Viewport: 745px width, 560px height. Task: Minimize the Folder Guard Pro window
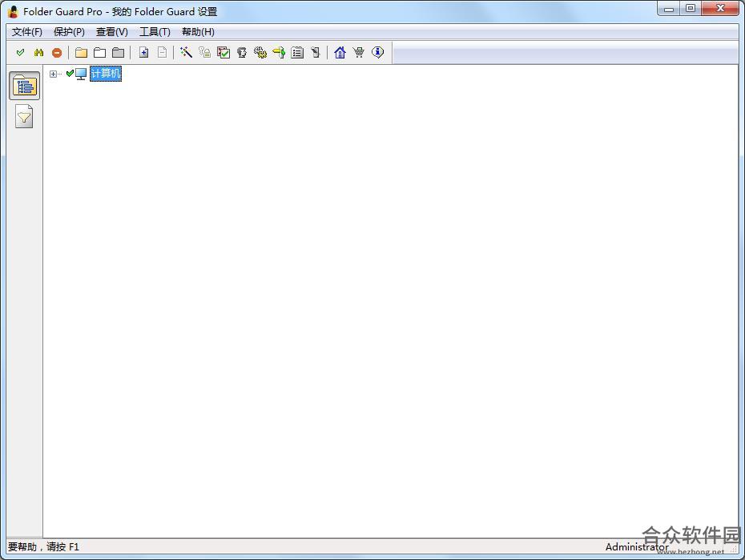[669, 9]
